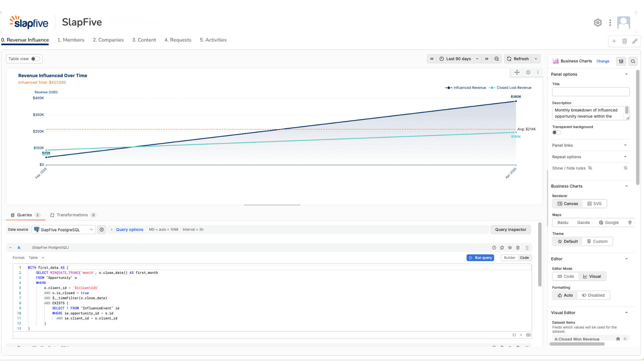Click the Description text area
Viewport: 644px width, 362px height.
591,113
